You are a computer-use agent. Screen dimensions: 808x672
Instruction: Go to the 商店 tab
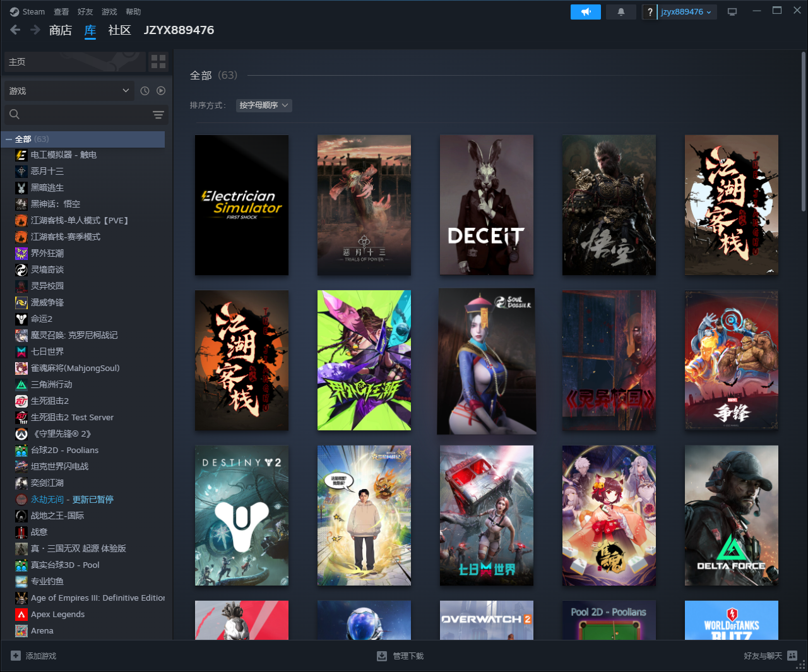61,30
